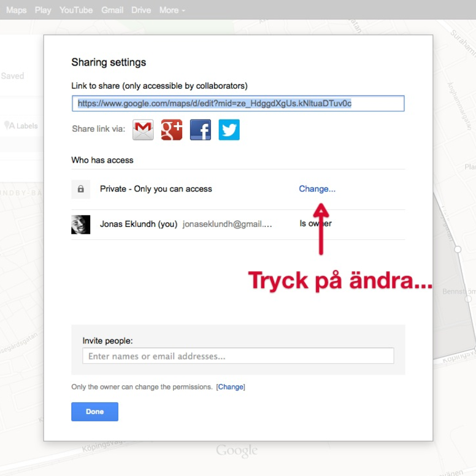Share the link via Google+ icon

[172, 129]
